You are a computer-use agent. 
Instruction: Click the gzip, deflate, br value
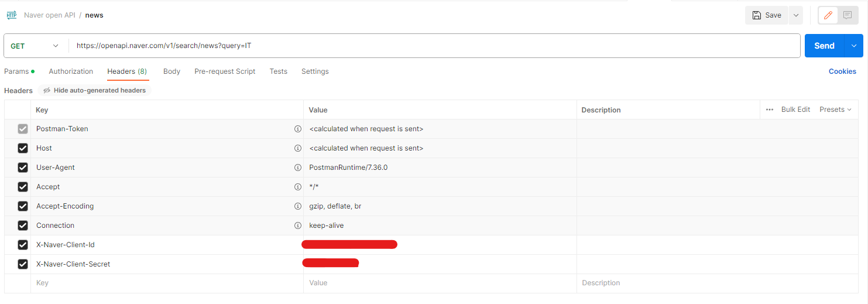[335, 206]
